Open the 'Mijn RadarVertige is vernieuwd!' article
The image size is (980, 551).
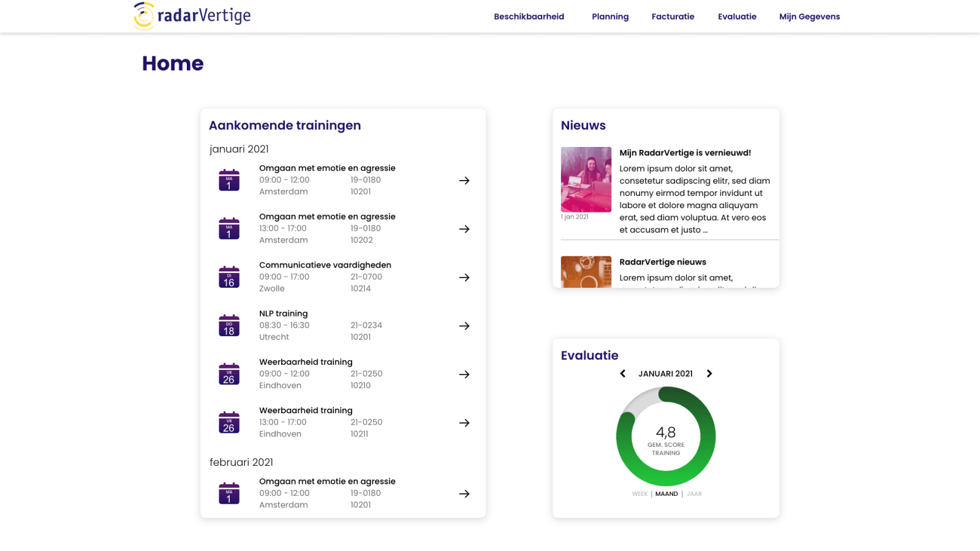tap(685, 153)
